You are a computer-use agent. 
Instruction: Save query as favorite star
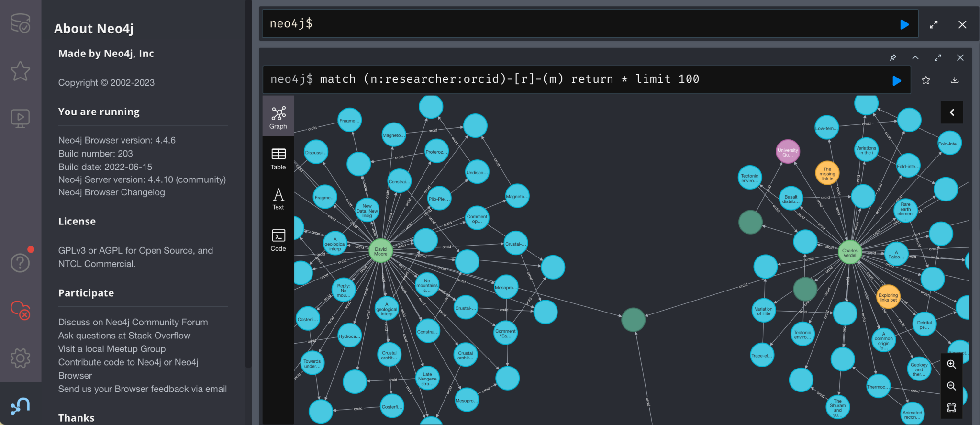[926, 80]
